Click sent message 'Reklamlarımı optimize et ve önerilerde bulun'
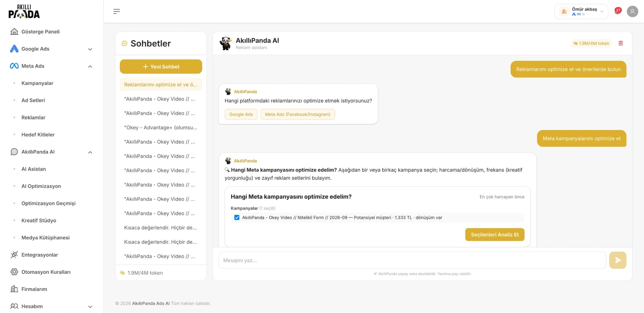Screen dimensions: 644x314 [568, 69]
